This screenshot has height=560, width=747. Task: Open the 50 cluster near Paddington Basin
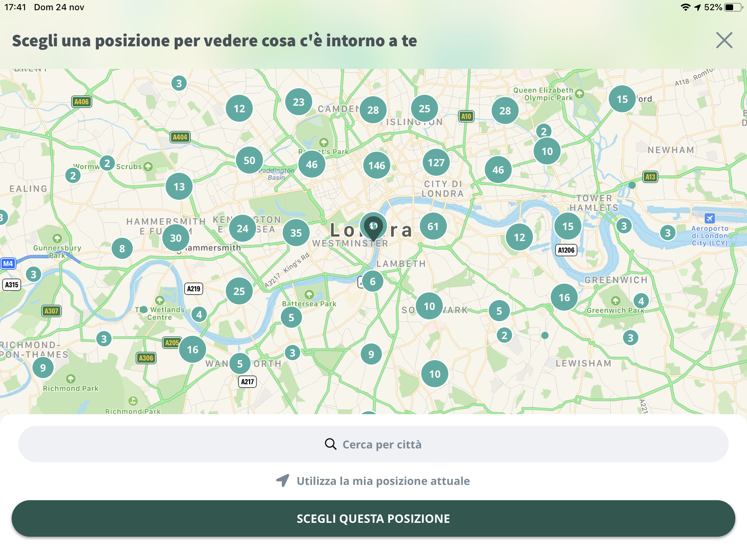pos(249,160)
